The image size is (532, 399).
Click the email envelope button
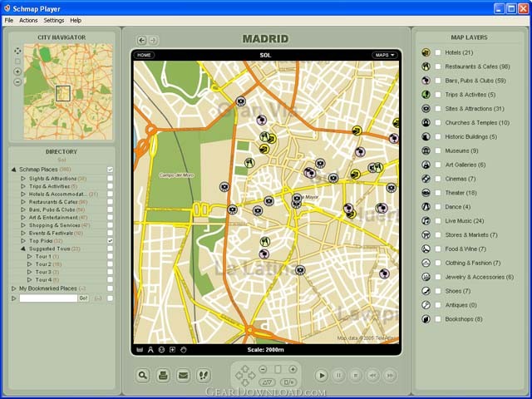(183, 375)
